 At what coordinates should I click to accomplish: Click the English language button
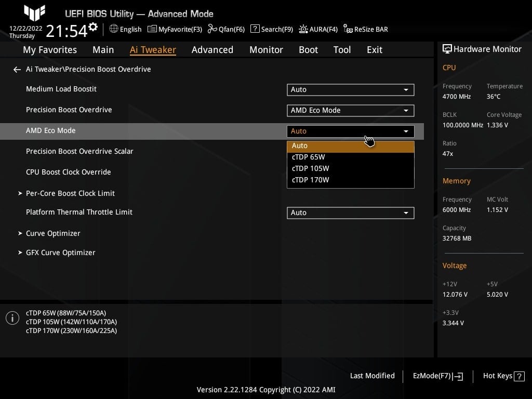tap(130, 30)
